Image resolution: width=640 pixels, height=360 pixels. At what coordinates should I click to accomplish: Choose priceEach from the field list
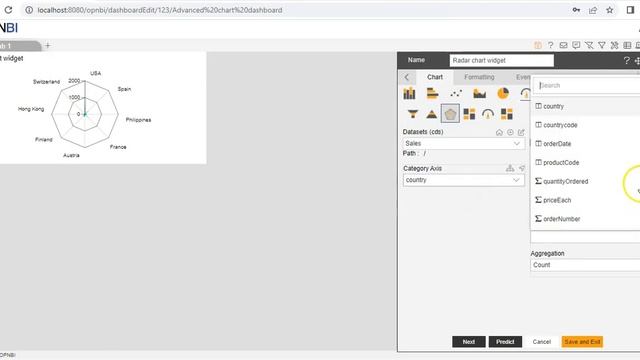[585, 200]
